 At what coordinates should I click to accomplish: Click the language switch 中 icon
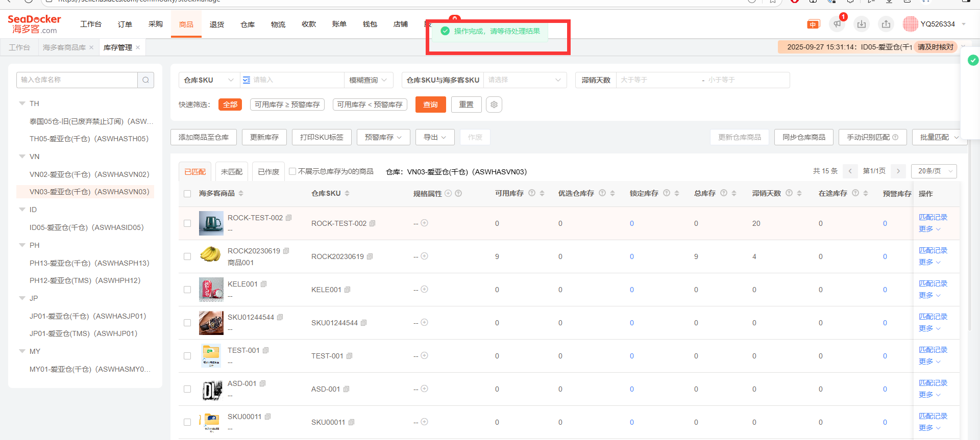pyautogui.click(x=813, y=24)
